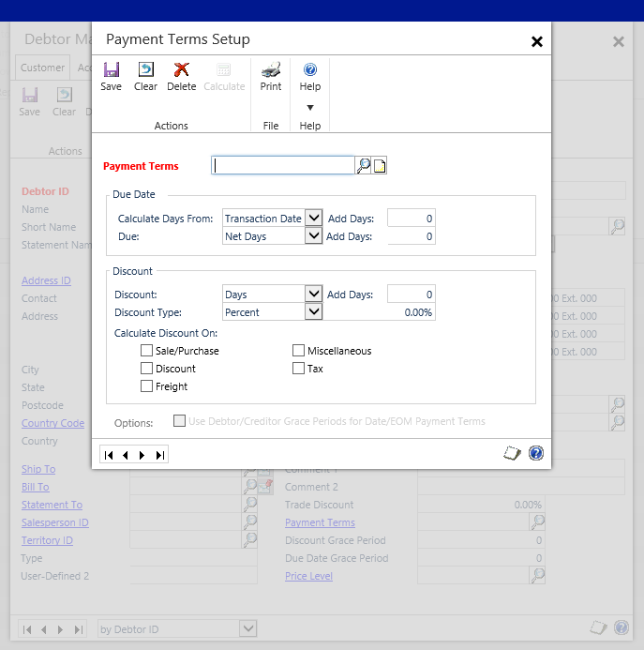Image resolution: width=644 pixels, height=650 pixels.
Task: Open the Due Net Days dropdown
Action: click(x=314, y=236)
